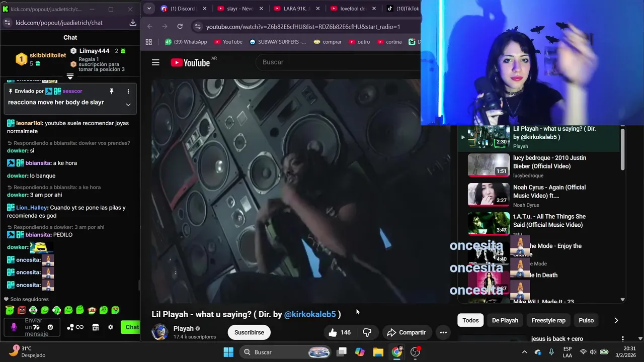This screenshot has height=362, width=644.
Task: Click skibbiditoilet in gift leaderboard
Action: point(48,55)
